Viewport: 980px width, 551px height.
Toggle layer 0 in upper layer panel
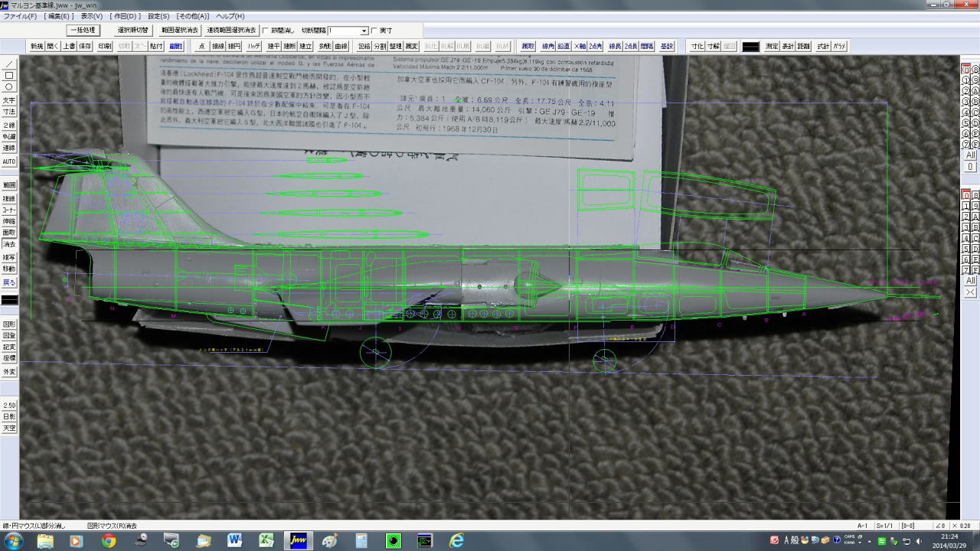click(x=965, y=70)
